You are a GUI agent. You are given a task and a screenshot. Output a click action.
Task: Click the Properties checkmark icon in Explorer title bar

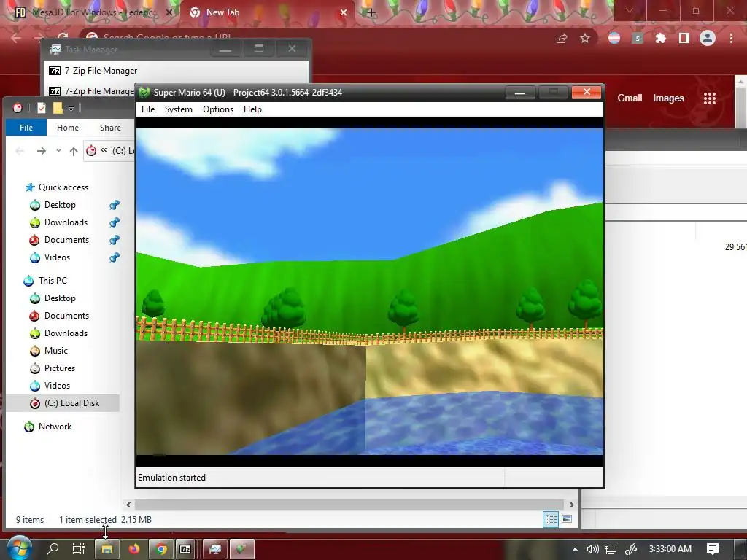coord(42,108)
